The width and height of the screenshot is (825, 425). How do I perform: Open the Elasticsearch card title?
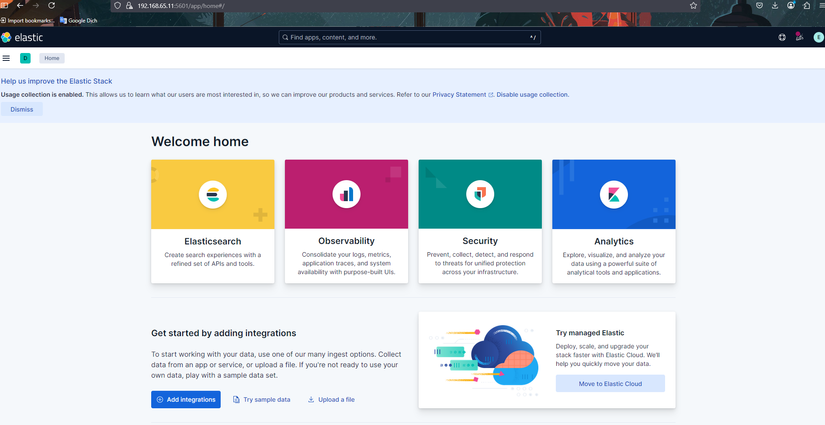pos(213,241)
